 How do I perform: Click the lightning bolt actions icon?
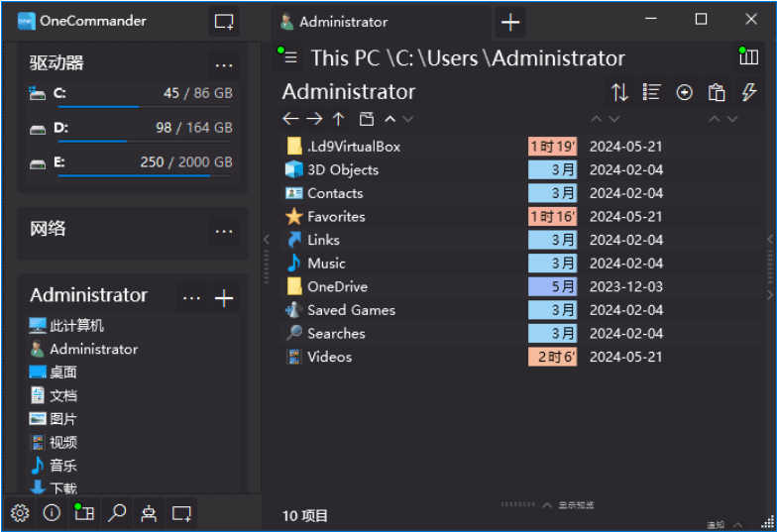749,92
